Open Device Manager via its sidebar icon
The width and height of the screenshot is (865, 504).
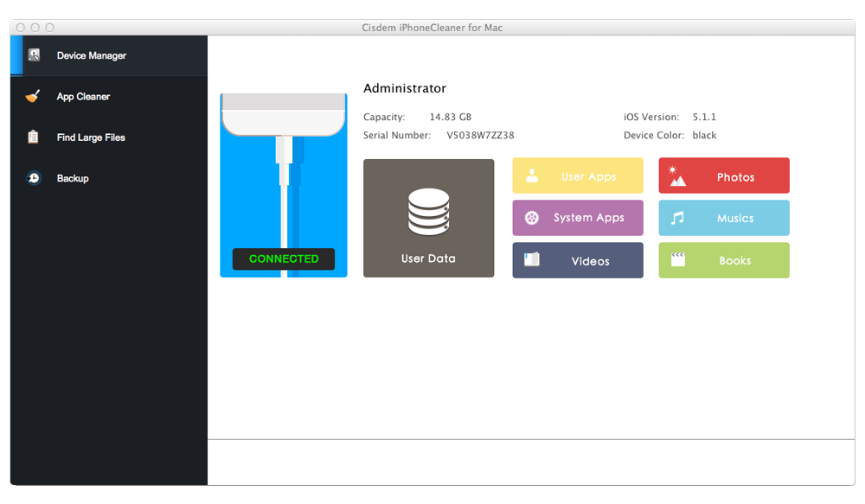(35, 54)
